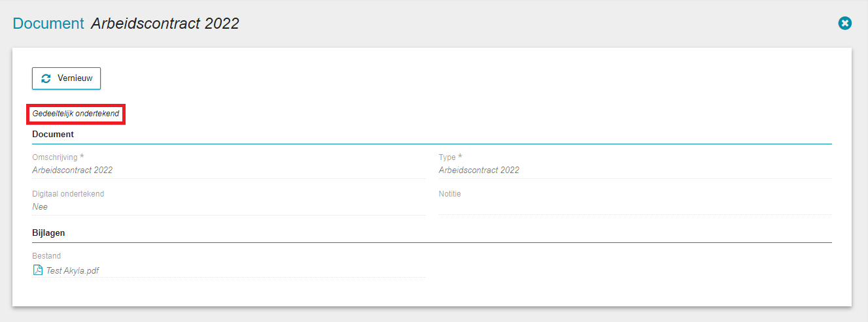The image size is (868, 322).
Task: Click the PDF file icon under Bestand
Action: pyautogui.click(x=37, y=270)
